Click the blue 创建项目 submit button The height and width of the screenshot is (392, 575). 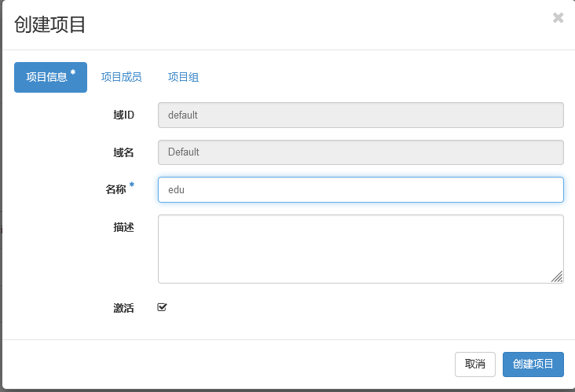(x=533, y=365)
